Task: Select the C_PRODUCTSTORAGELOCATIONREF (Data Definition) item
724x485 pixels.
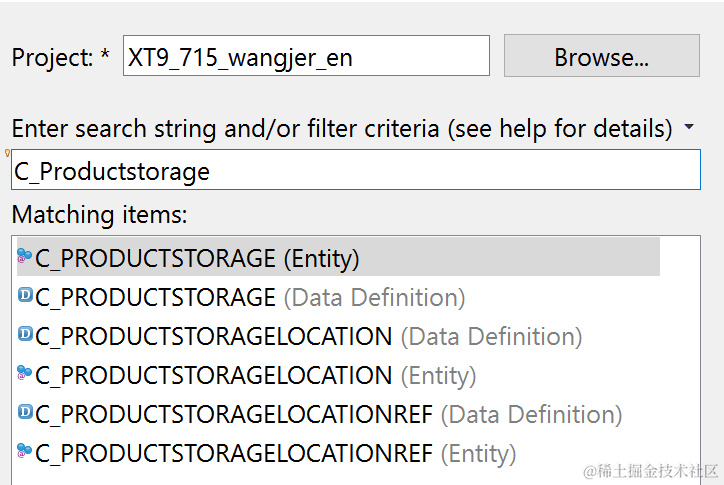Action: tap(328, 414)
